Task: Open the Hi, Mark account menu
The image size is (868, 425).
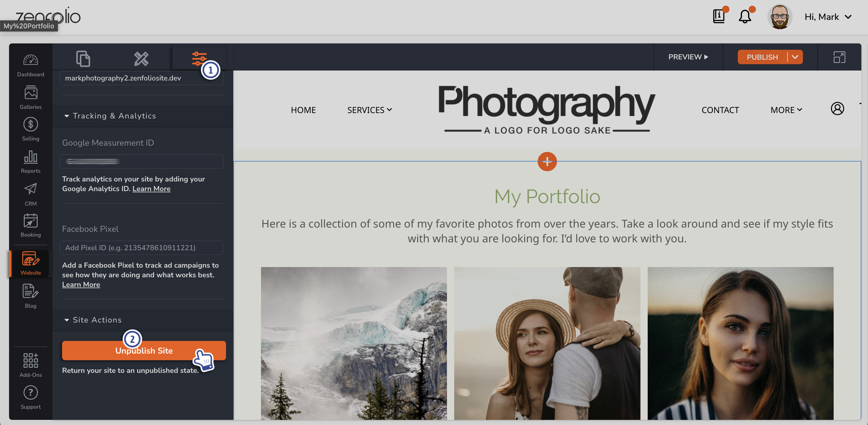Action: [x=828, y=17]
